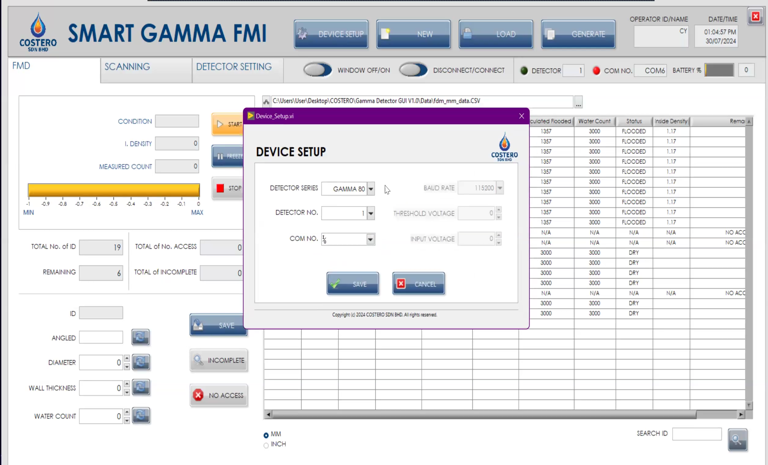Expand the COM No. dropdown
Viewport: 768px width, 465px height.
point(370,240)
